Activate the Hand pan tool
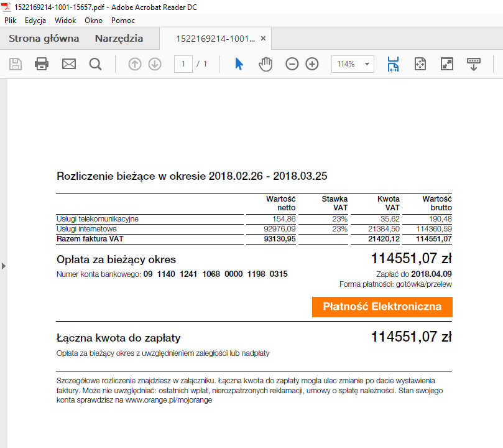This screenshot has width=503, height=448. coord(265,64)
